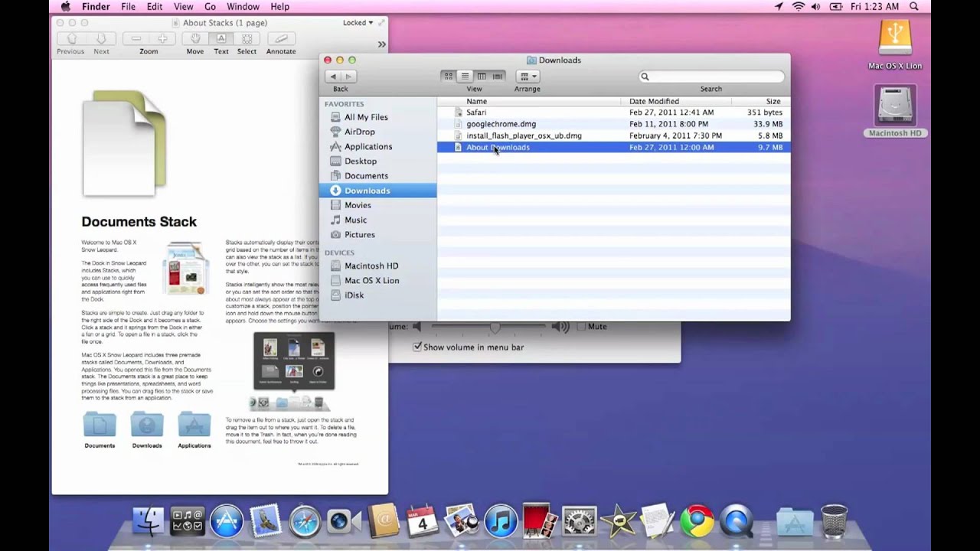Select the Move hand tool in Preview
980x551 pixels.
[195, 38]
